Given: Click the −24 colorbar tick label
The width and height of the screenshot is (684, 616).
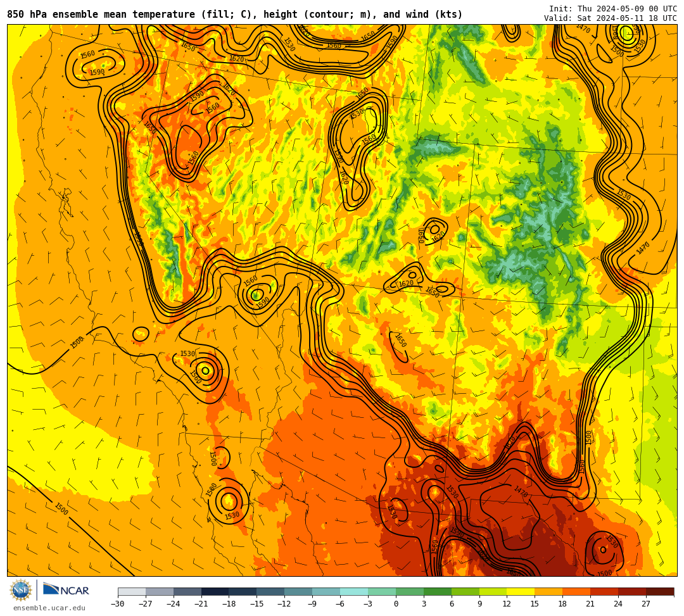Looking at the screenshot, I should [174, 604].
